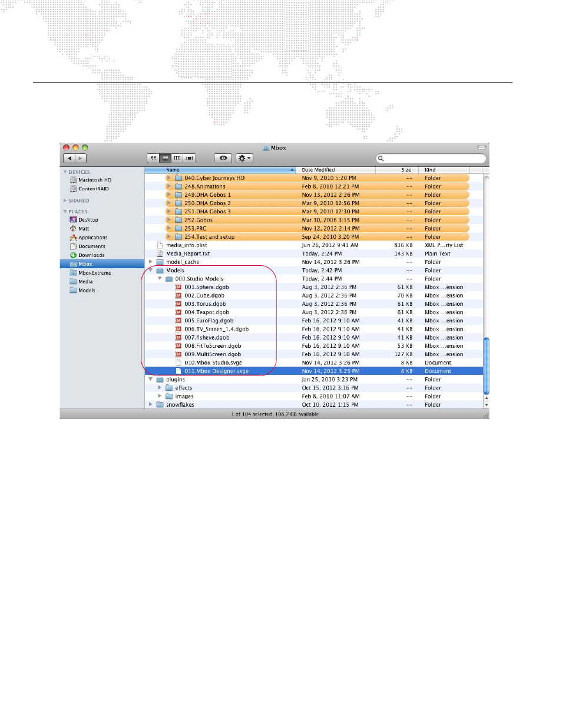
Task: Select the 254.Test and setup folder name
Action: 209,237
